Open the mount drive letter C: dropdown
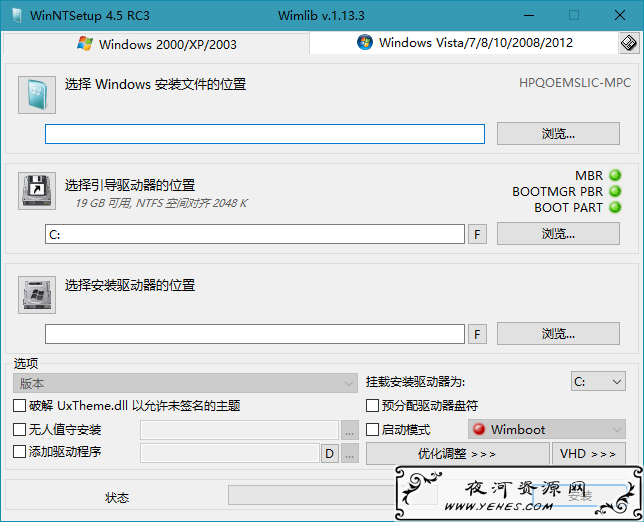This screenshot has height=522, width=644. (x=598, y=382)
